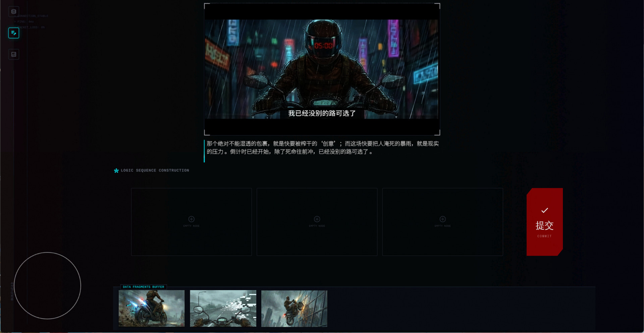644x333 pixels.
Task: Select the police chase motorcycle fragment thumbnail
Action: pyautogui.click(x=152, y=308)
